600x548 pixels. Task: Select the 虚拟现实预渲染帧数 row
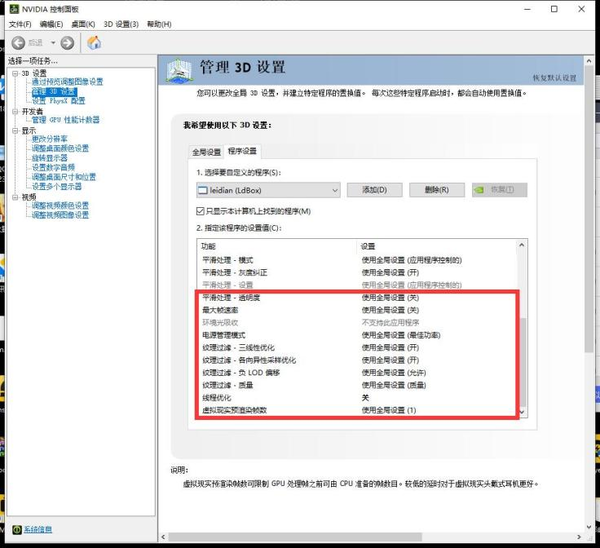tap(357, 410)
